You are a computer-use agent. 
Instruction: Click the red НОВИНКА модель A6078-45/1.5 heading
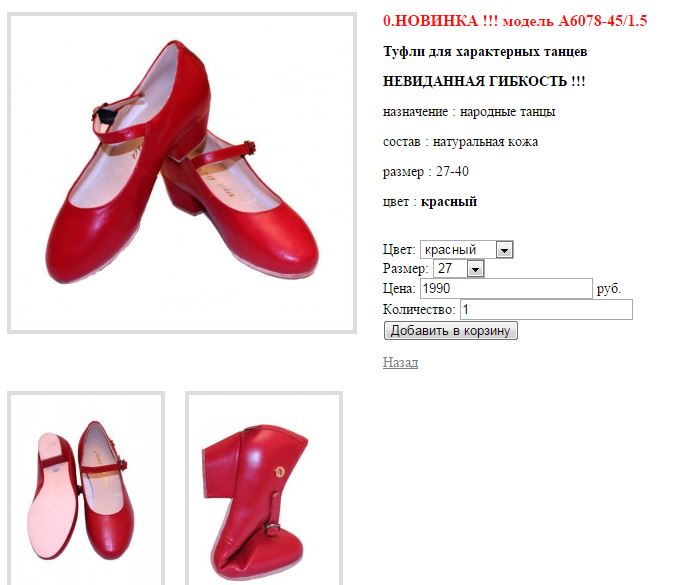coord(515,21)
